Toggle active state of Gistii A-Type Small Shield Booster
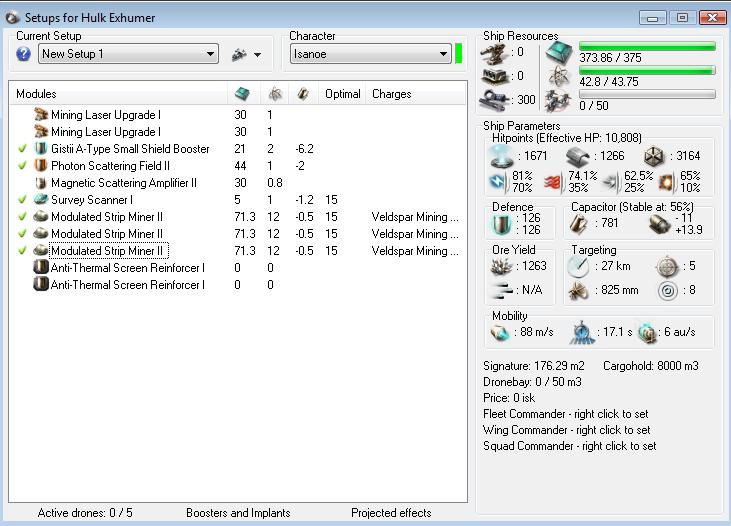The width and height of the screenshot is (731, 526). [22, 149]
